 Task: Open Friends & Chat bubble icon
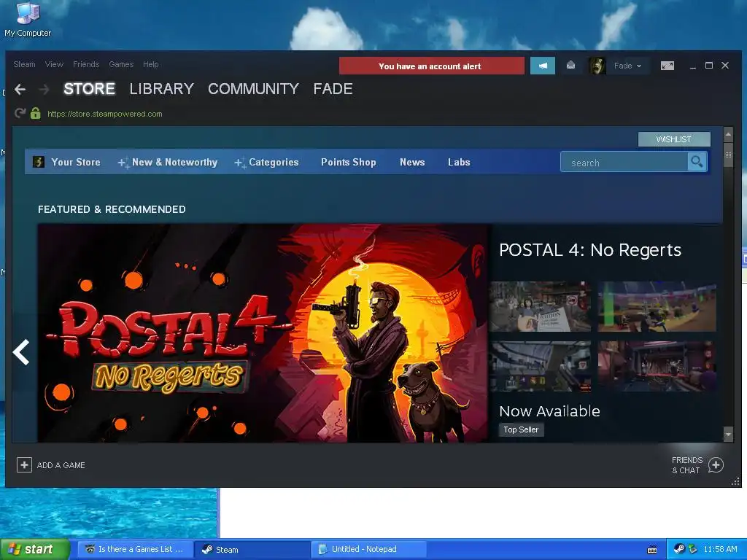716,464
